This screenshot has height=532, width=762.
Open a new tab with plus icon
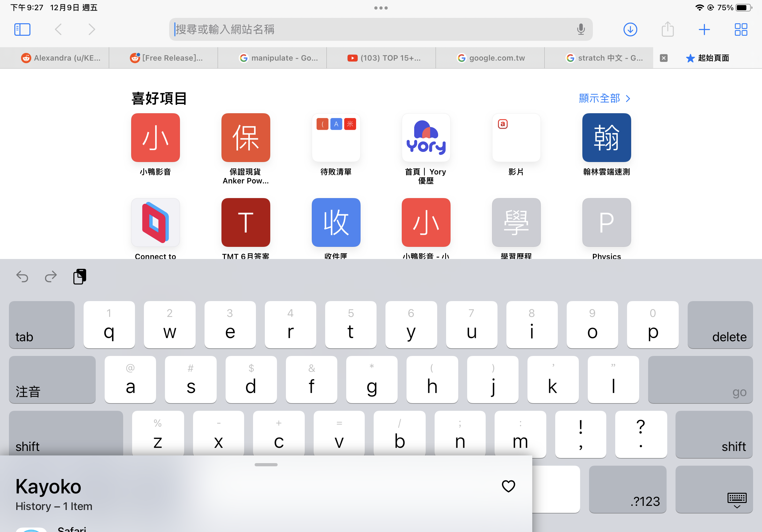point(704,30)
